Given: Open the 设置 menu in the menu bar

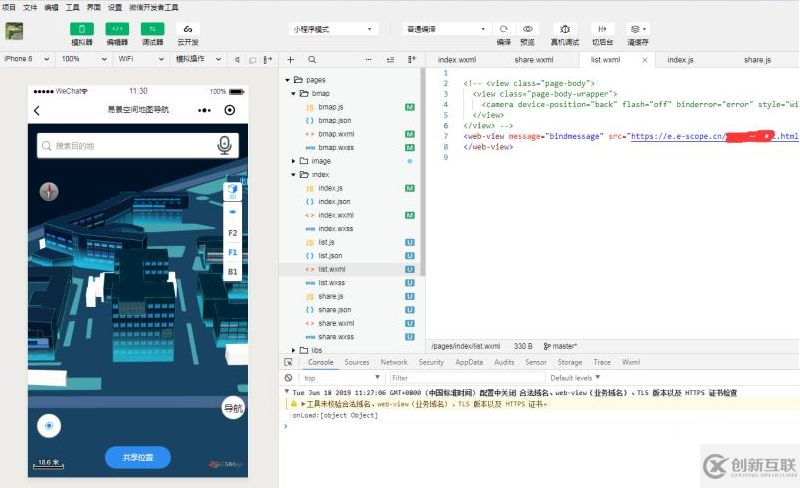Looking at the screenshot, I should tap(115, 7).
